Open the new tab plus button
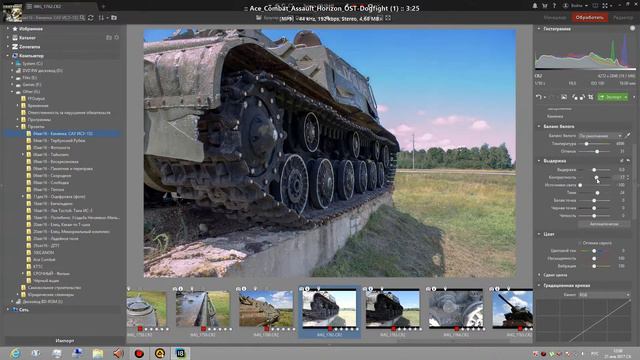Viewport: 640px width, 360px height. (103, 7)
